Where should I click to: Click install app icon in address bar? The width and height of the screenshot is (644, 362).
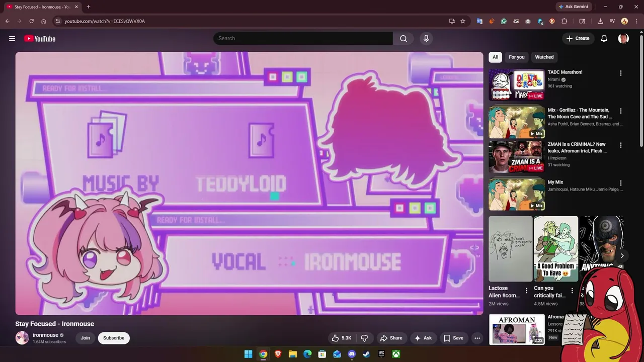[x=452, y=21]
